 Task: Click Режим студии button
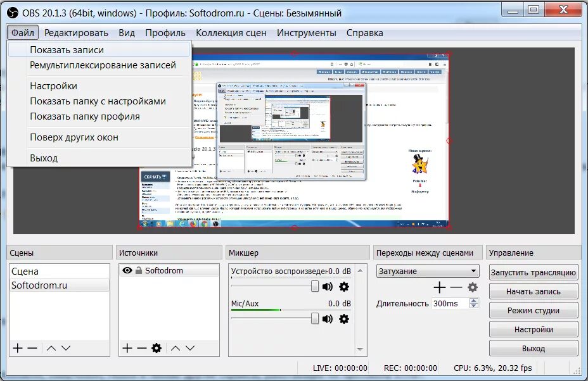point(534,310)
